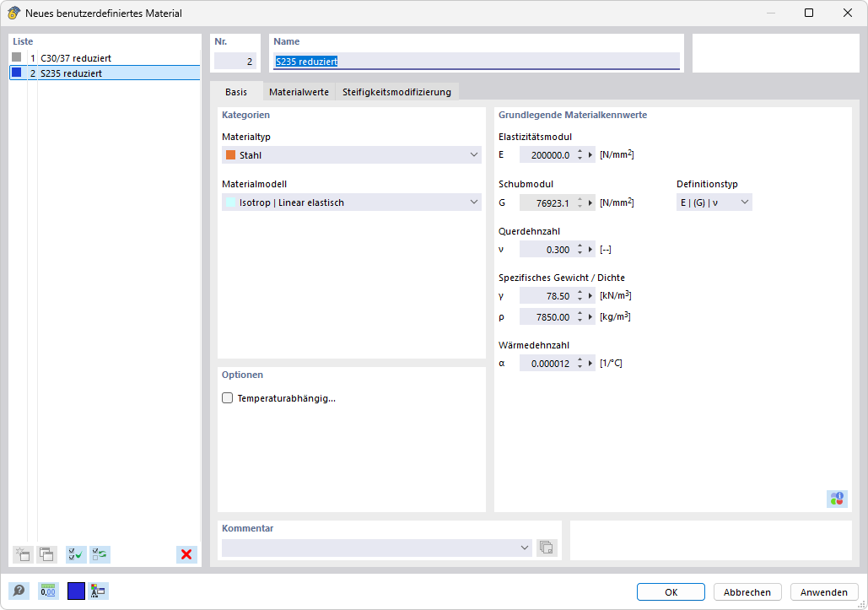Switch to the Basis tab
Image resolution: width=868 pixels, height=610 pixels.
pyautogui.click(x=236, y=92)
